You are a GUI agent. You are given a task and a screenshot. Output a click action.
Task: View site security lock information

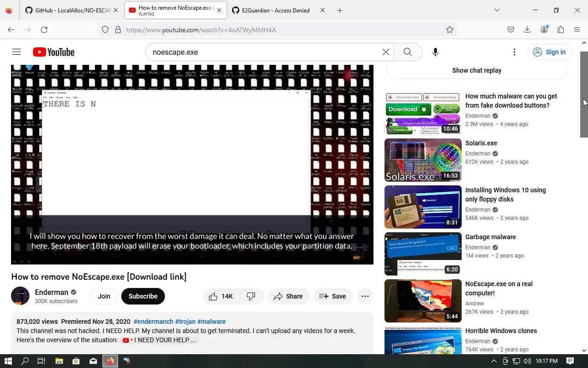(x=118, y=30)
